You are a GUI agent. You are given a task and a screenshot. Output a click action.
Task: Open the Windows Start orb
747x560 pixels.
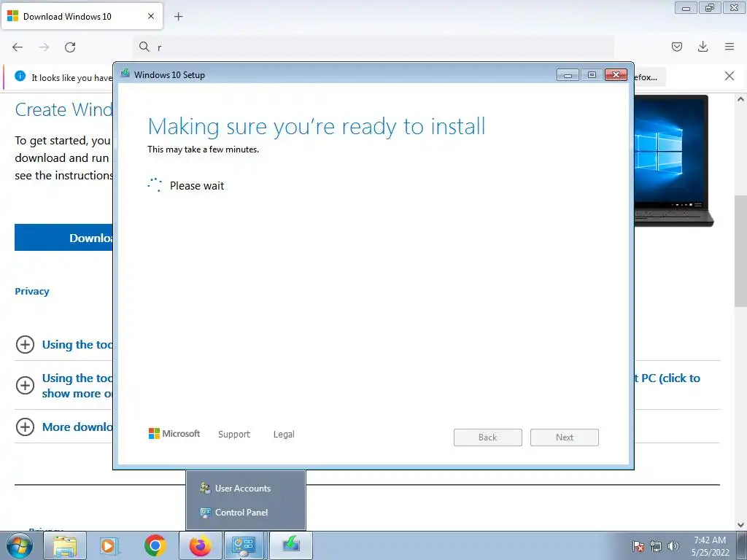point(20,545)
